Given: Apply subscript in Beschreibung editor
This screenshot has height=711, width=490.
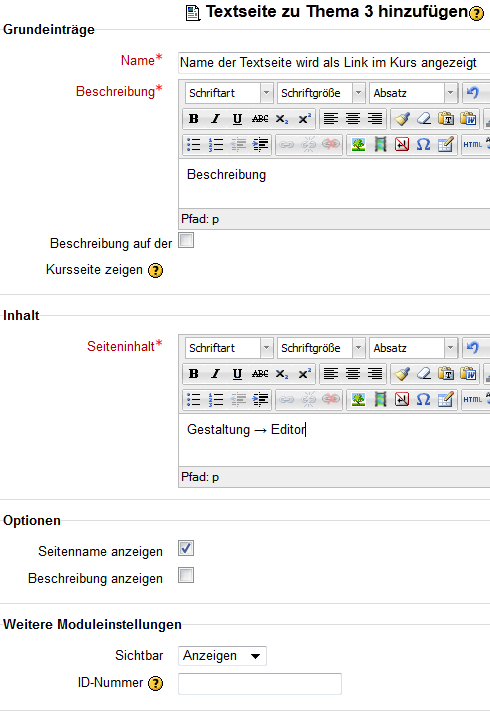Looking at the screenshot, I should (281, 119).
